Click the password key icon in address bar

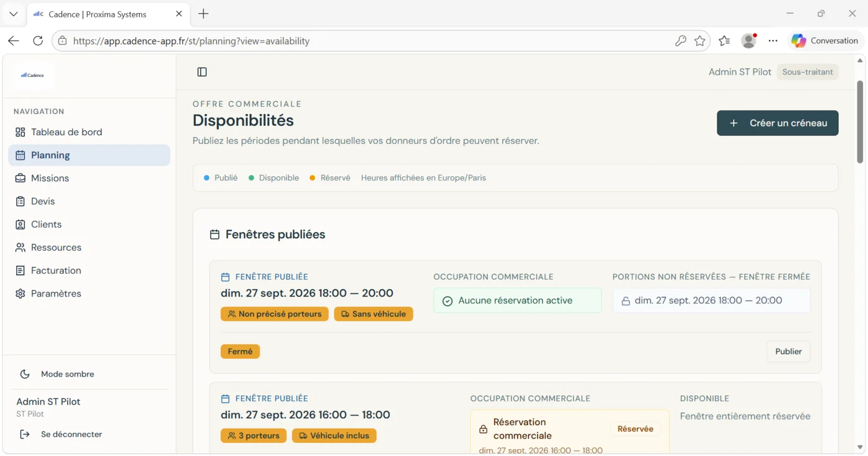pos(680,41)
